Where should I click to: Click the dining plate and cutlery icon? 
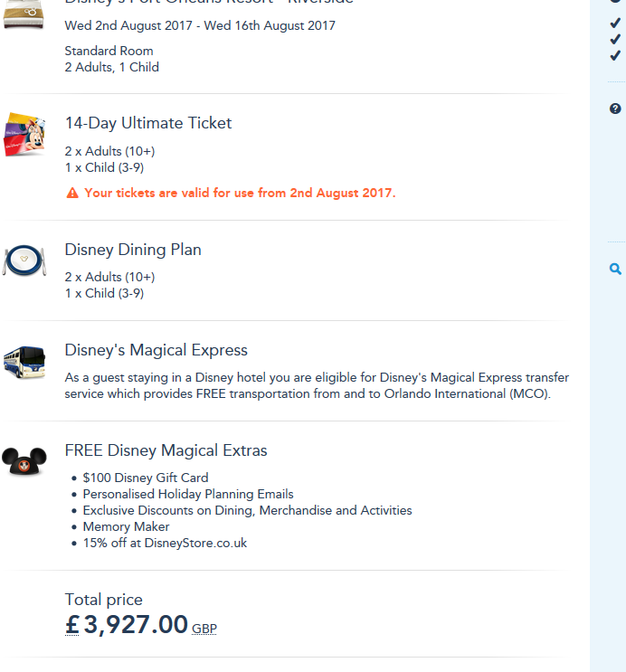tap(24, 260)
